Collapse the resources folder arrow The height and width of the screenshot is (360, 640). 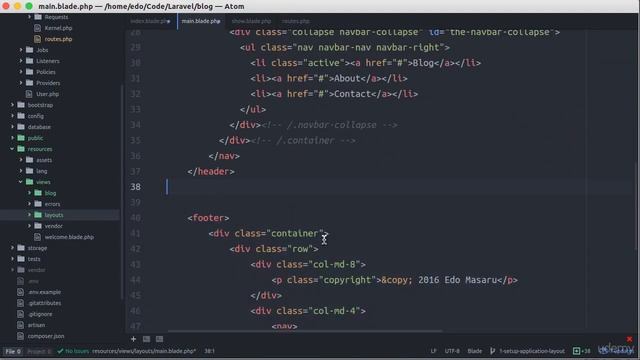pyautogui.click(x=12, y=149)
